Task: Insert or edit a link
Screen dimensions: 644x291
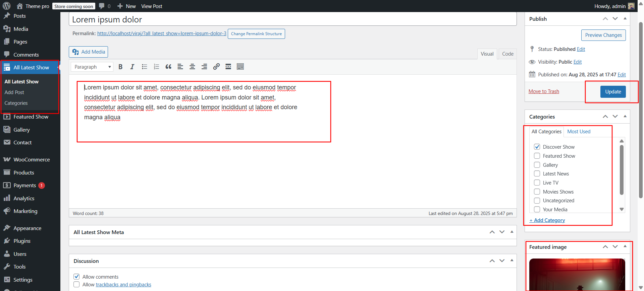Action: coord(216,67)
